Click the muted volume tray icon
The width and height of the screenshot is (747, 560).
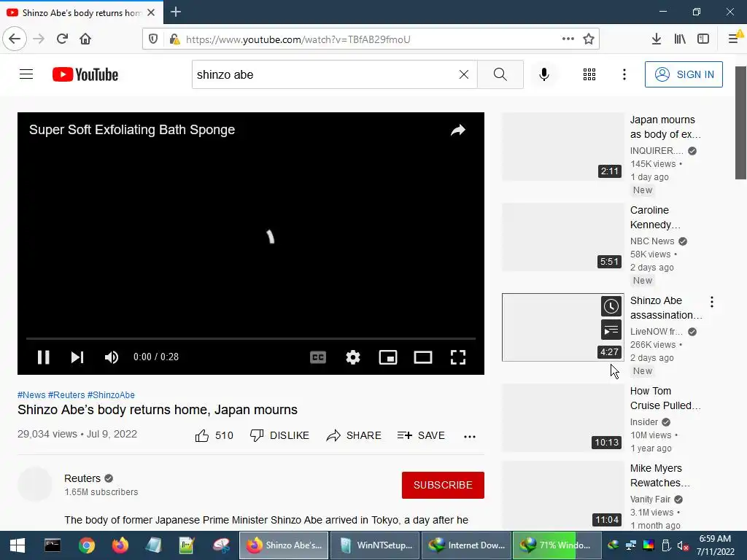click(x=683, y=545)
